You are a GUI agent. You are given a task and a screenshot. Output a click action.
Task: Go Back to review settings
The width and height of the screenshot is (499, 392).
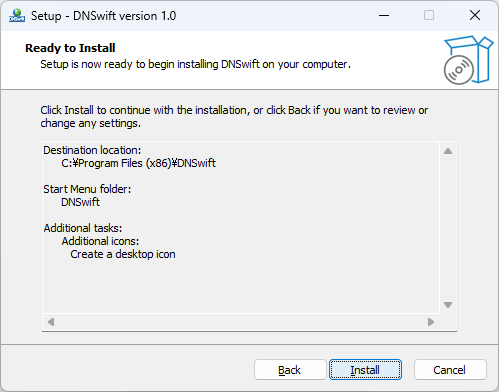[290, 370]
